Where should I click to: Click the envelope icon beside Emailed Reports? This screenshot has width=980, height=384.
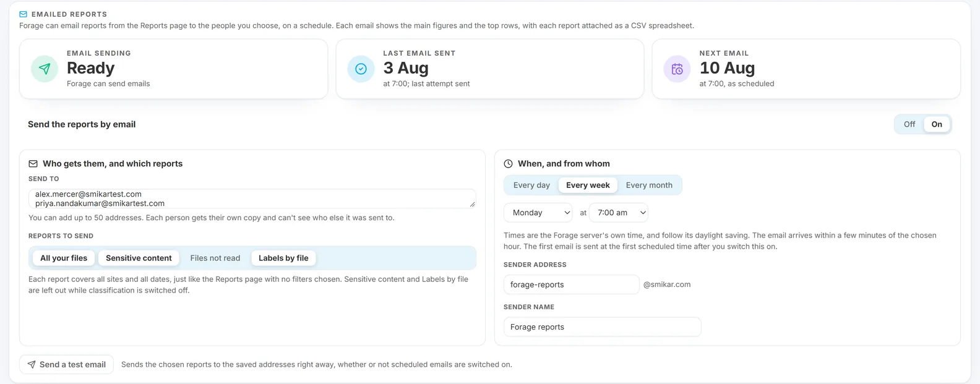[x=23, y=14]
